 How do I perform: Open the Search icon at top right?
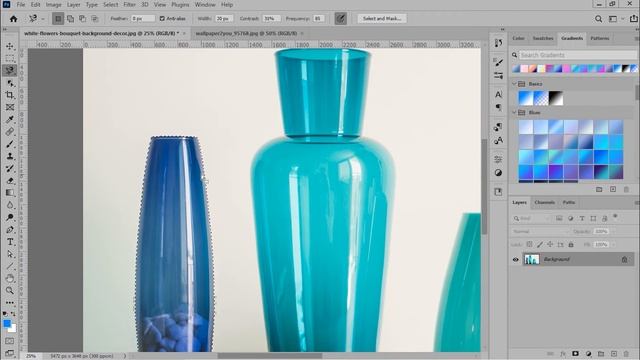pyautogui.click(x=598, y=19)
